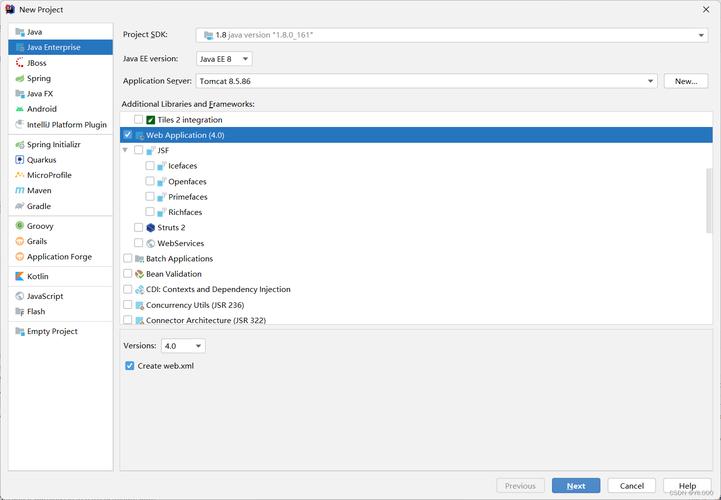Select the Gradle project type label
The image size is (721, 500).
[39, 206]
